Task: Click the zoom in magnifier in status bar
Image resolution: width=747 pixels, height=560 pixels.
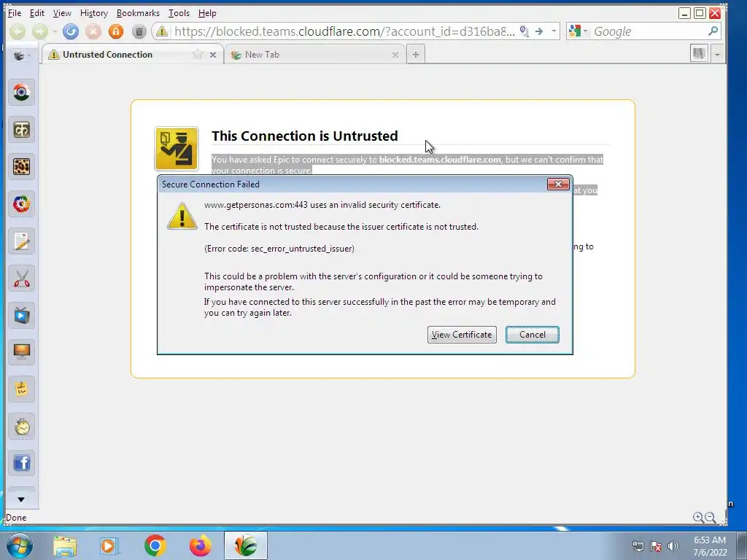Action: 698,518
